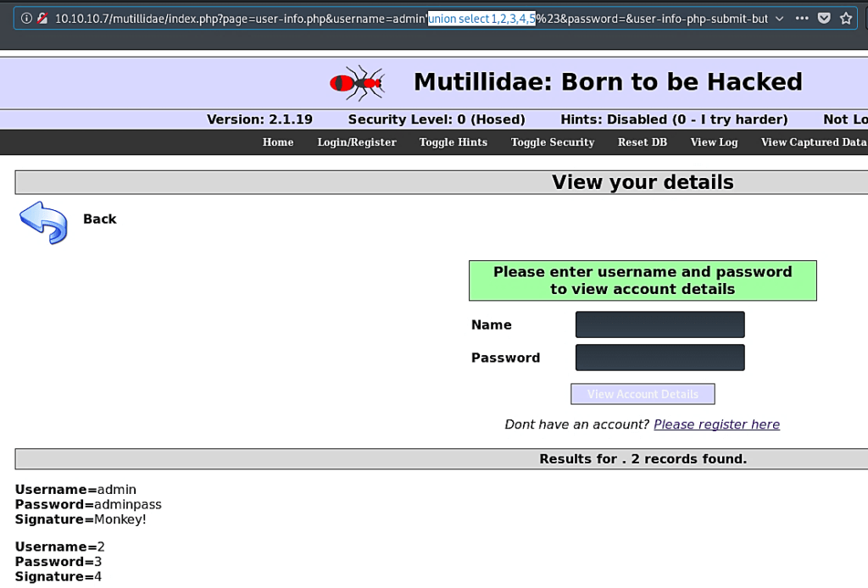Image resolution: width=868 pixels, height=588 pixels.
Task: Go to Login/Register in the nav bar
Action: click(357, 142)
